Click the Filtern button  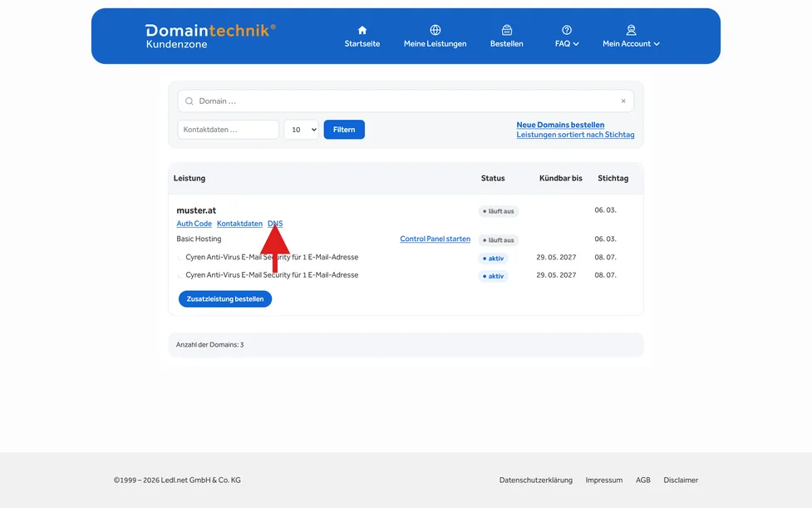344,130
